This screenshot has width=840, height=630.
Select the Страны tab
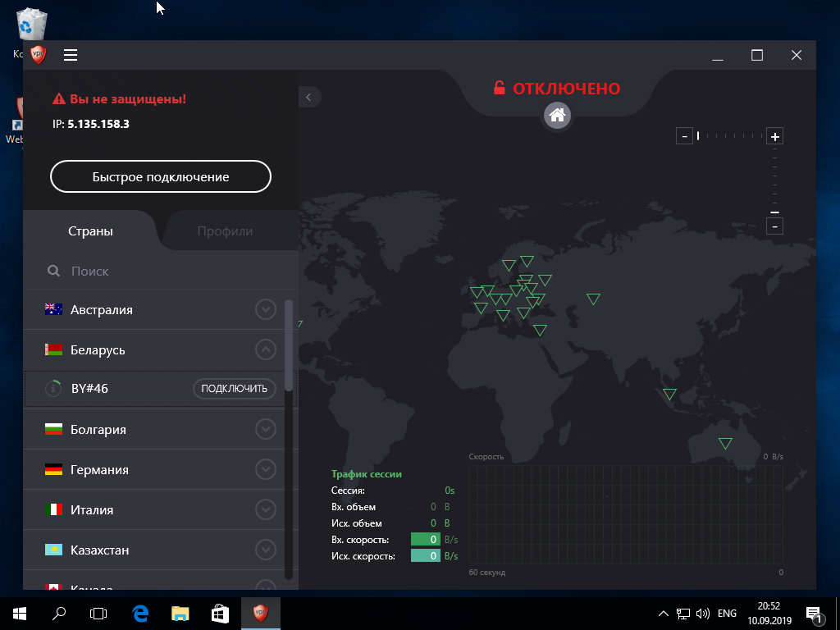[x=90, y=231]
